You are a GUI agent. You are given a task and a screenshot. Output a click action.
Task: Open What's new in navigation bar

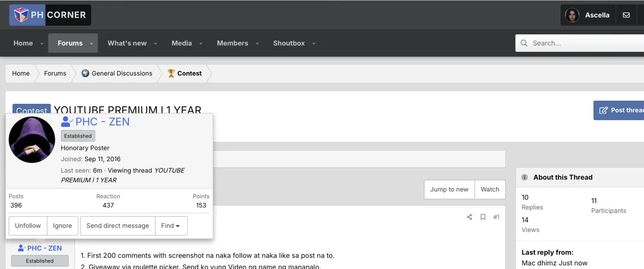[x=127, y=43]
